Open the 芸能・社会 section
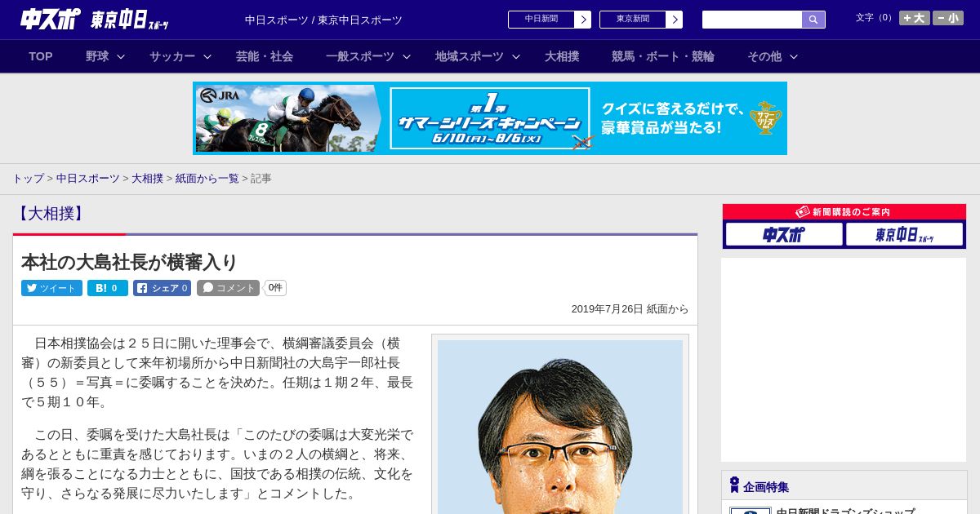980x514 pixels. click(265, 56)
